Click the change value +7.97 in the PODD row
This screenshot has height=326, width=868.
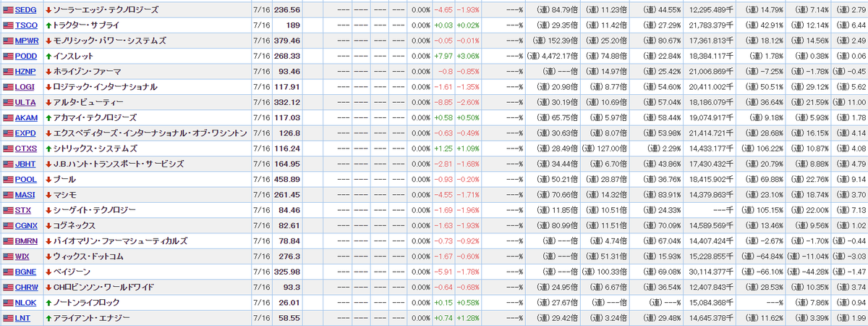(x=443, y=56)
